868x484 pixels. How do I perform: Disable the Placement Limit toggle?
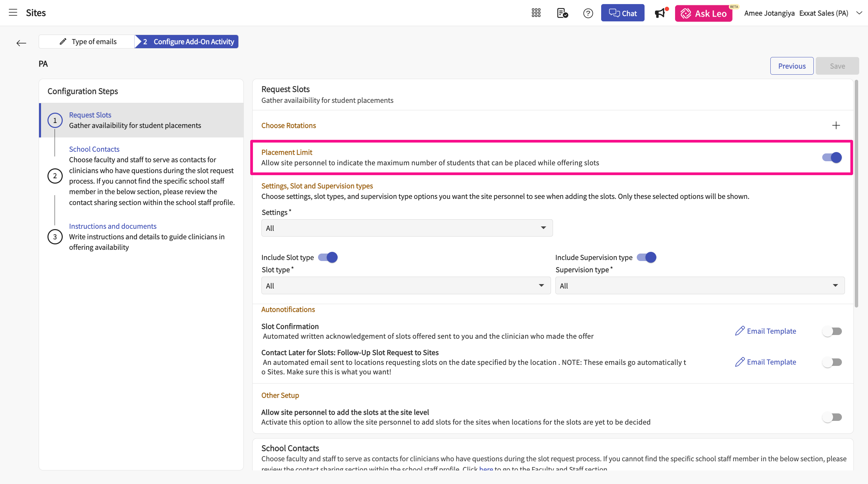click(x=832, y=157)
